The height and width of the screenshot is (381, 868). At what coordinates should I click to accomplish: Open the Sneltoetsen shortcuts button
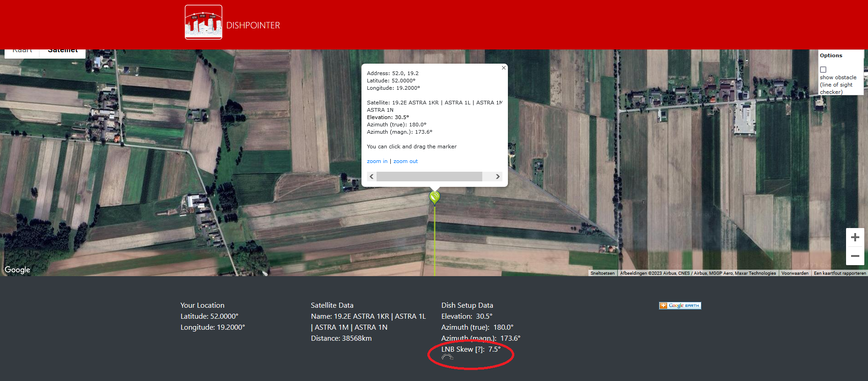602,273
